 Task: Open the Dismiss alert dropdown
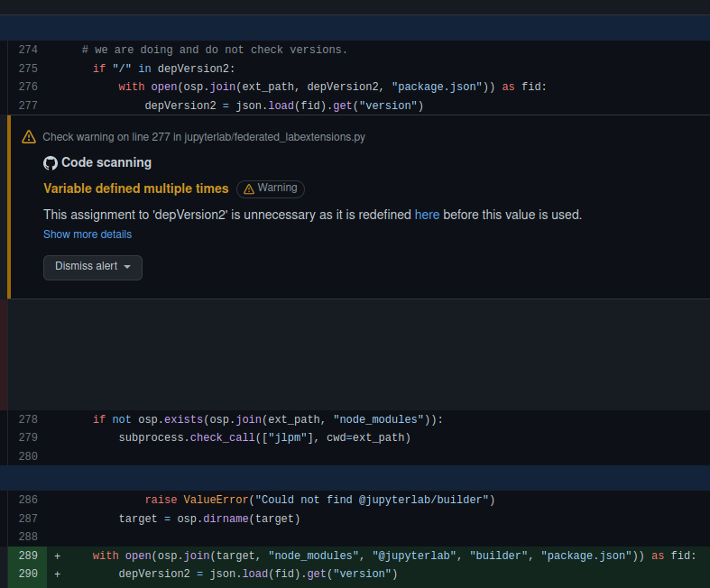click(93, 268)
